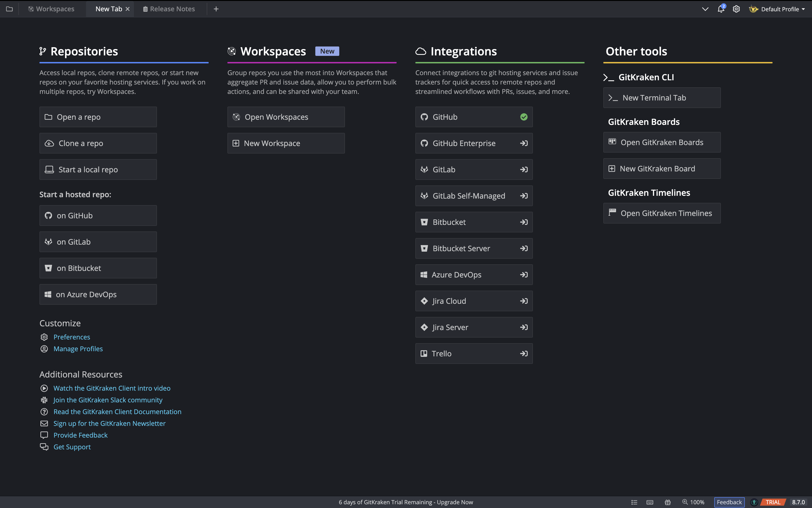Expand the Default Profile dropdown
The width and height of the screenshot is (812, 508).
780,9
